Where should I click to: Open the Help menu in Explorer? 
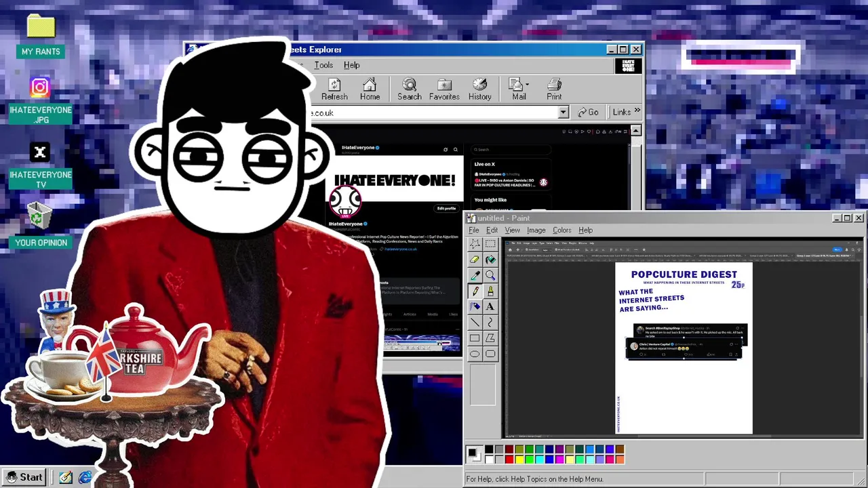(x=351, y=65)
